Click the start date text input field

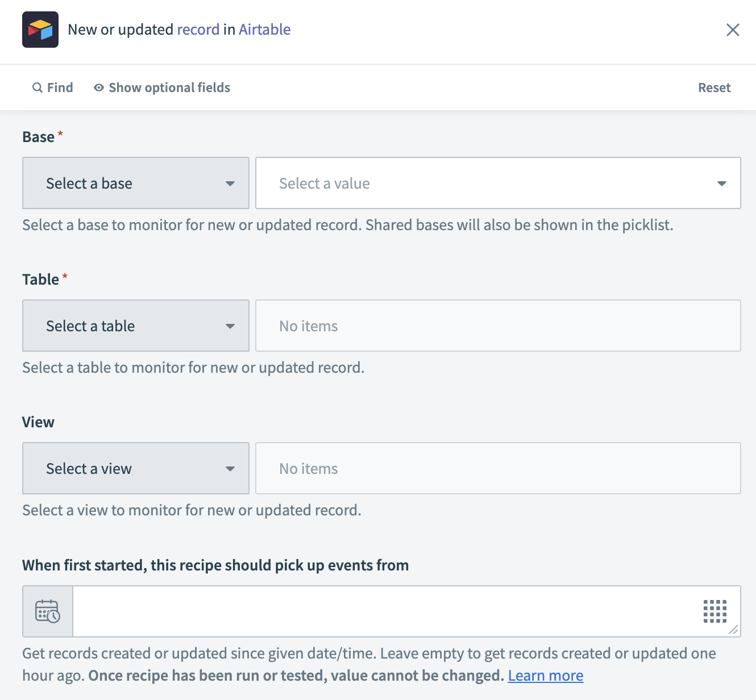click(387, 611)
